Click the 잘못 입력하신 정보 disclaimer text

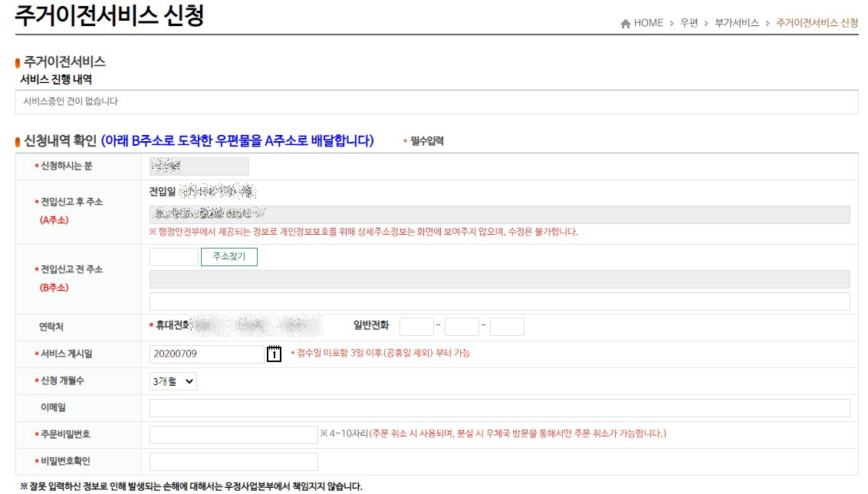pos(191,486)
